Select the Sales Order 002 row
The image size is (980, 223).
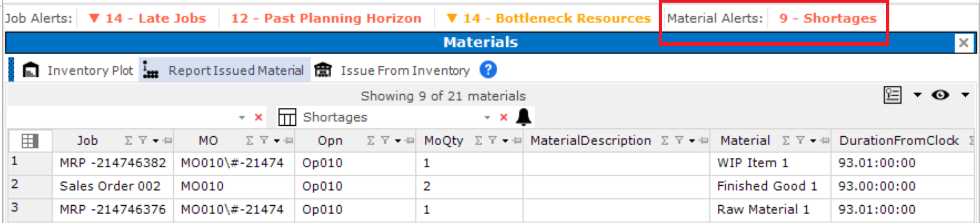[x=491, y=186]
